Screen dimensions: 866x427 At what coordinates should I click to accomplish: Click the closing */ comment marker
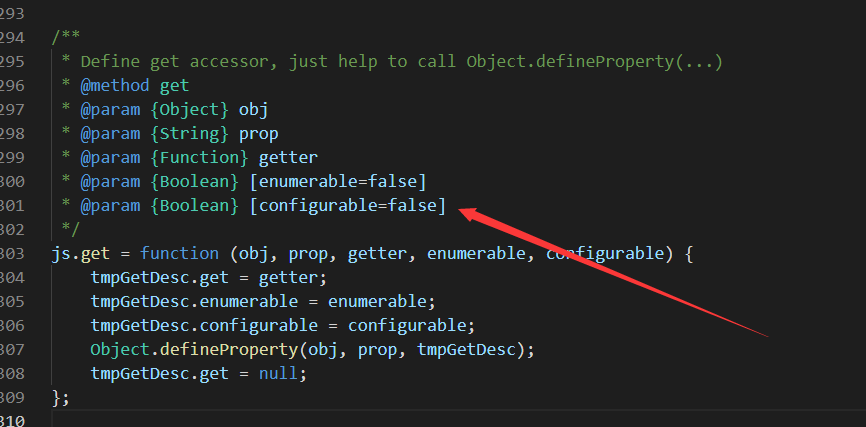70,230
